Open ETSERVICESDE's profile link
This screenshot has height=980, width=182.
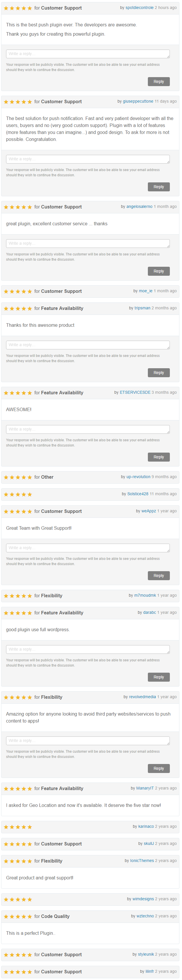point(135,392)
